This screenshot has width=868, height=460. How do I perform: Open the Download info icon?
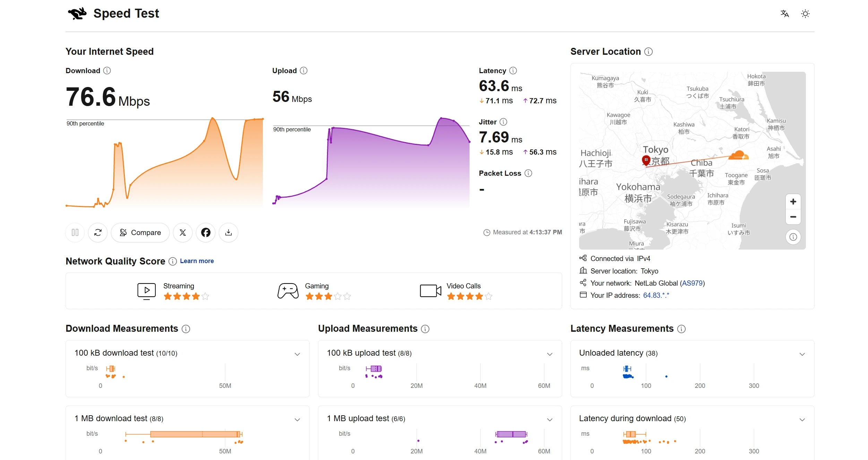pyautogui.click(x=107, y=71)
